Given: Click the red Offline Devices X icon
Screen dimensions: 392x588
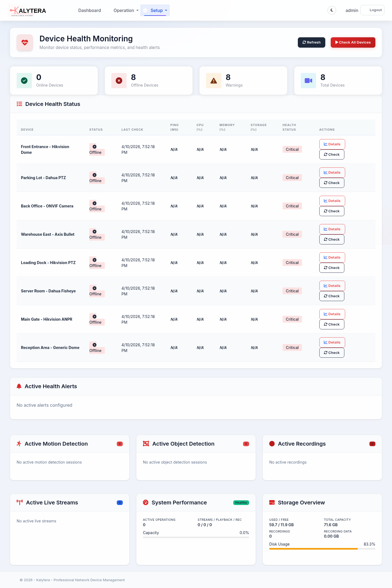Looking at the screenshot, I should pos(119,81).
